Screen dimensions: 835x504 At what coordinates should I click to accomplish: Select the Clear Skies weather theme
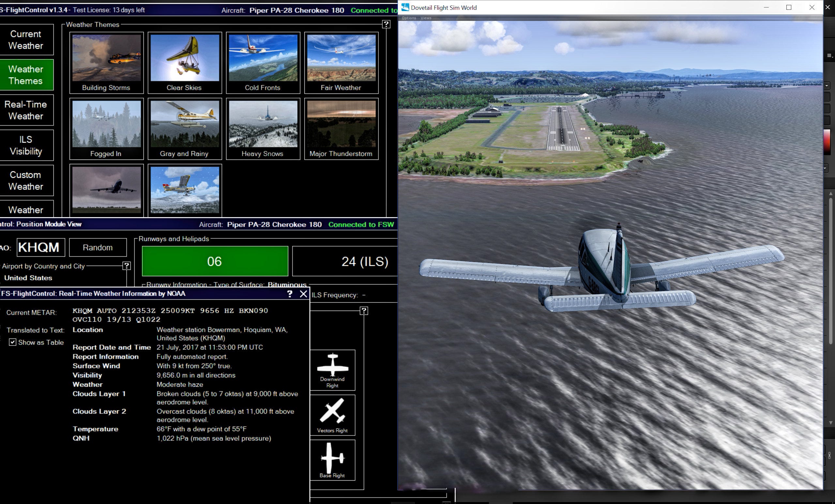(185, 63)
